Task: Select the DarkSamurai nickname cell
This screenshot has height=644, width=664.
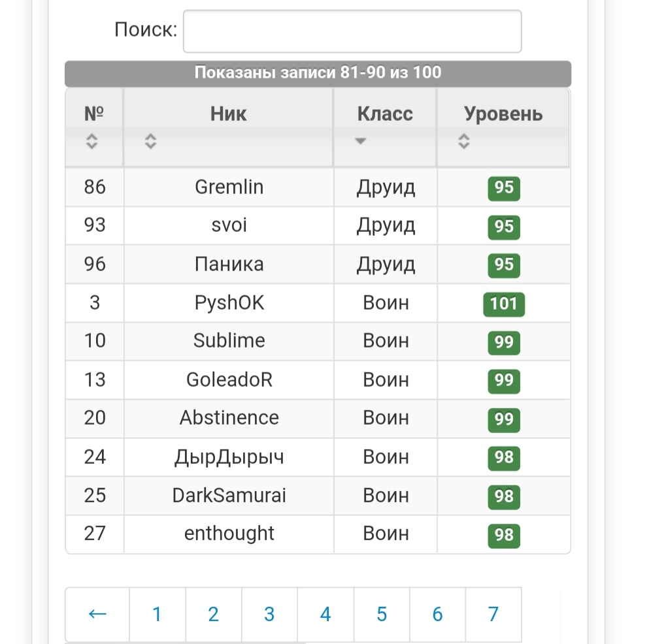Action: [229, 496]
